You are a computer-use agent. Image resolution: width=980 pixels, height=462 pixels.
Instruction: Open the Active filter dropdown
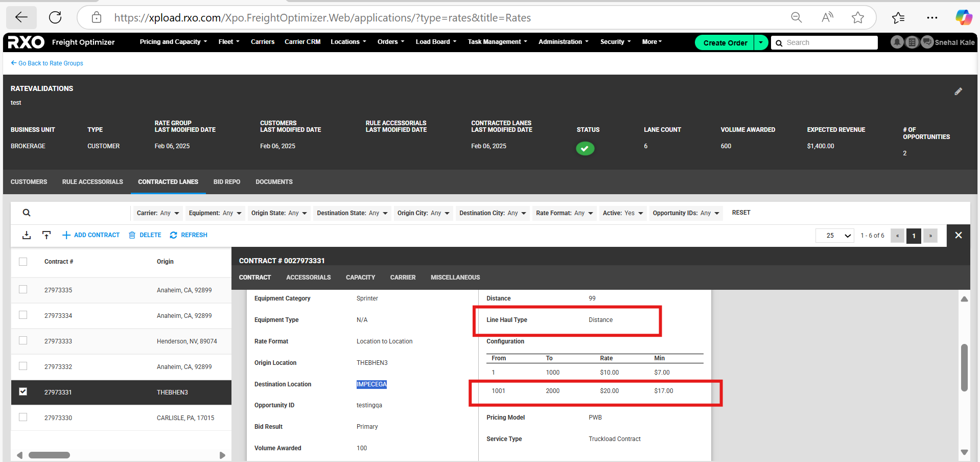point(623,213)
